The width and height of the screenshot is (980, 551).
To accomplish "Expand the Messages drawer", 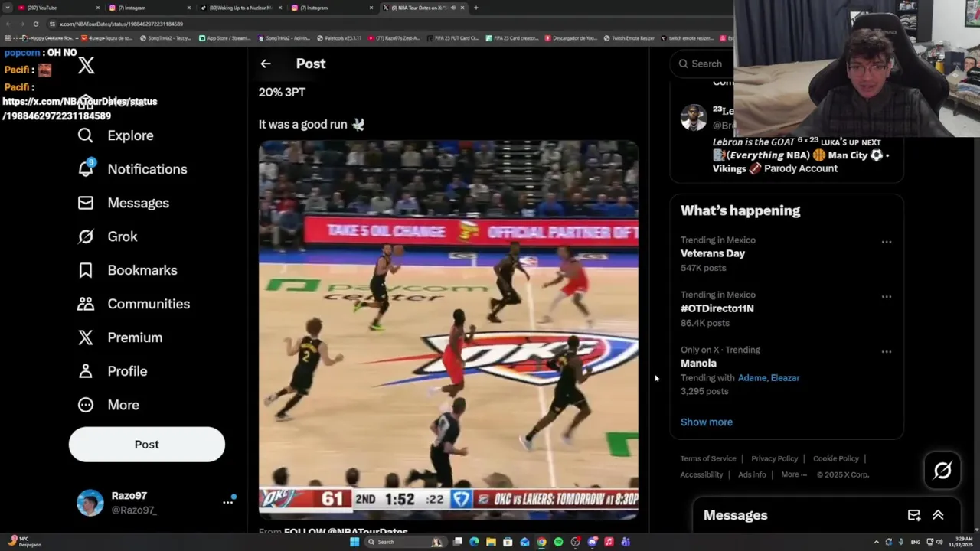I will click(x=938, y=515).
